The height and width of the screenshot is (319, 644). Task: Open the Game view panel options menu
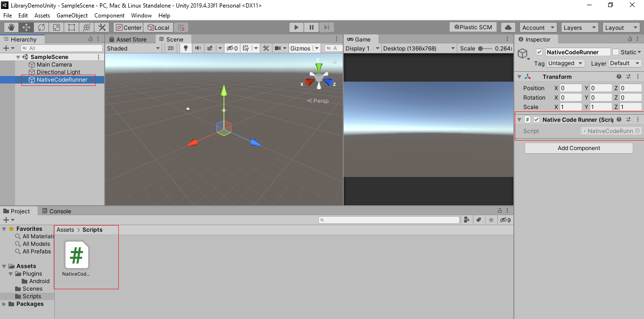pos(506,39)
